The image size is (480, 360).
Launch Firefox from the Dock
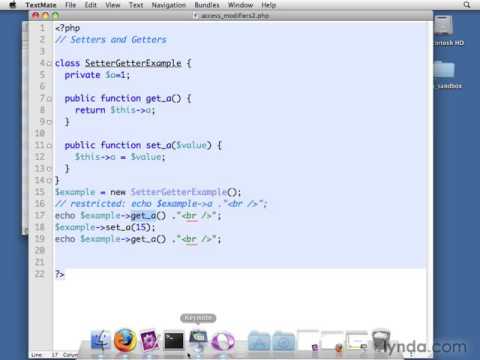pyautogui.click(x=125, y=341)
